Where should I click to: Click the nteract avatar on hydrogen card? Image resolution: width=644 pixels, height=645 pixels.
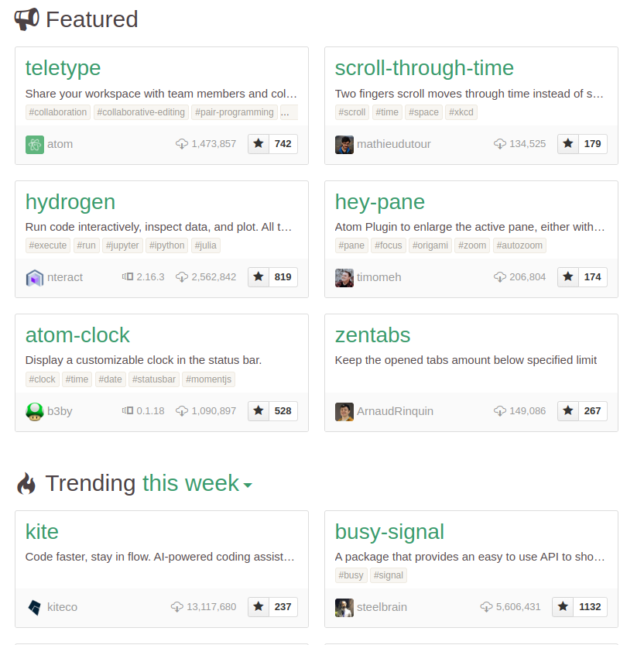(34, 277)
